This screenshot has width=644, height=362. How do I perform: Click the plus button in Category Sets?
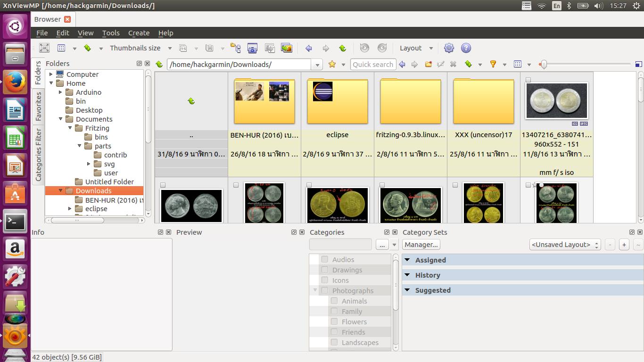pos(624,245)
